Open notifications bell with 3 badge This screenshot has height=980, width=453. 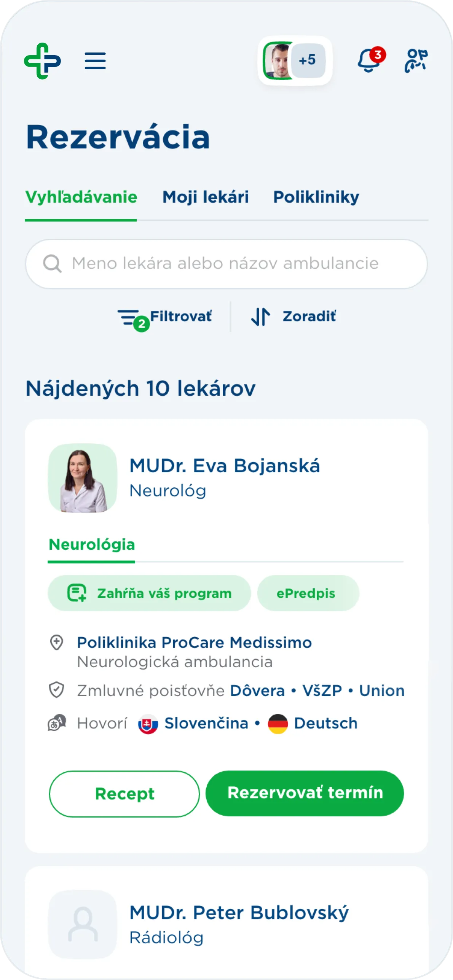369,60
